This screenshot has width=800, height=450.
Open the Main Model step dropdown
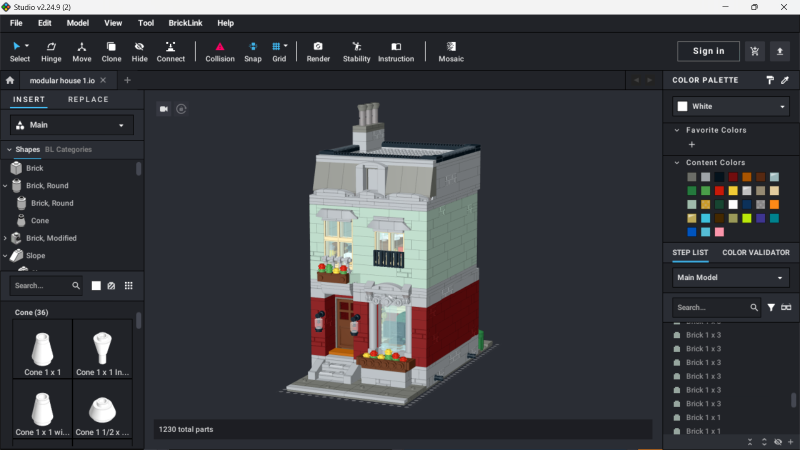point(730,278)
